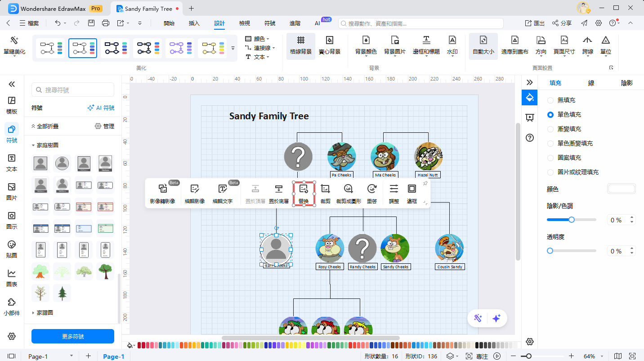The height and width of the screenshot is (361, 644).
Task: Open the 連接線 connector dropdown
Action: click(260, 48)
